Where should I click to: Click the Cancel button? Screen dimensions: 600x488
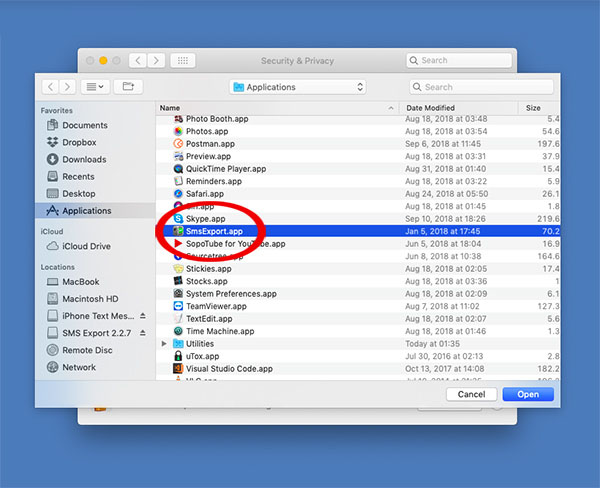pyautogui.click(x=471, y=394)
